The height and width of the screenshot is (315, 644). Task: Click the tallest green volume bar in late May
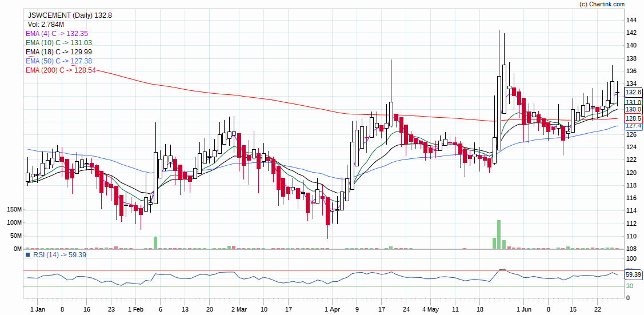point(499,234)
